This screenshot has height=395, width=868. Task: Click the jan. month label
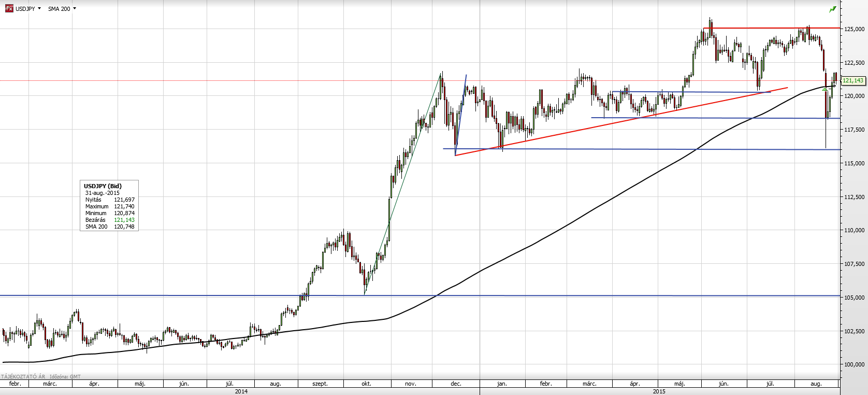[502, 384]
